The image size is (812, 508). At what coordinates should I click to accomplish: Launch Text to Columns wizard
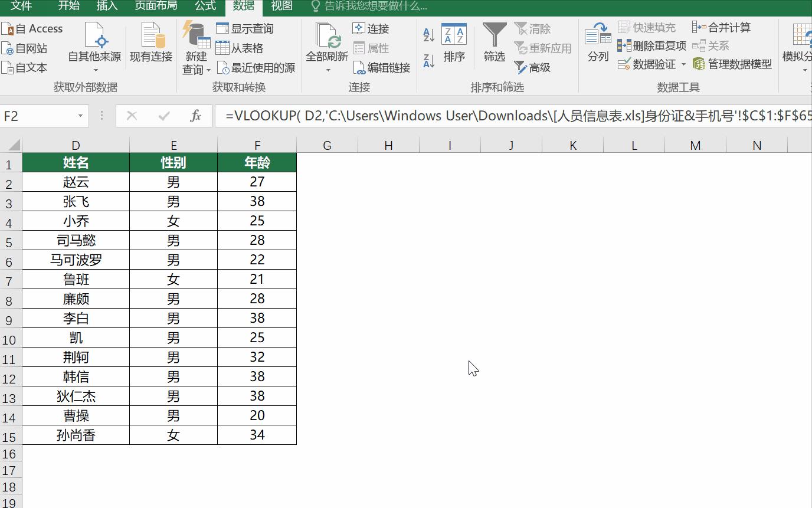click(598, 42)
